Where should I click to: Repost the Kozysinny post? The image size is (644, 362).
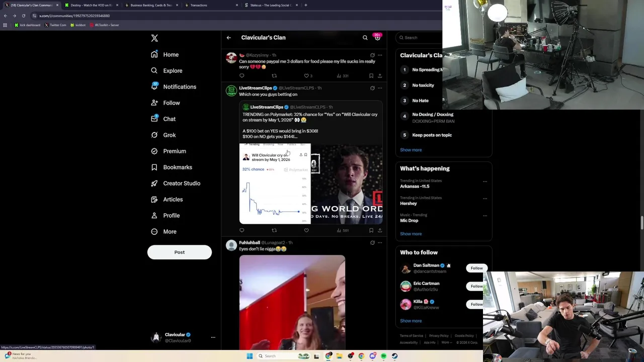(x=274, y=76)
